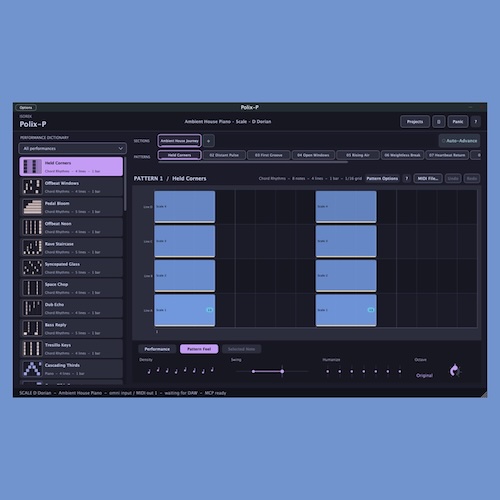Click the status bar "MCP ready" text
The height and width of the screenshot is (500, 500).
click(215, 393)
